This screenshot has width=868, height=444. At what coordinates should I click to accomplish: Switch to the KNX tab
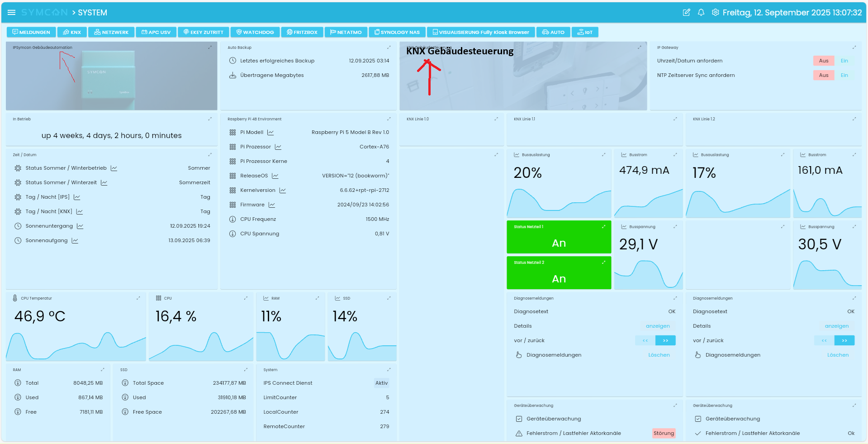(x=72, y=32)
